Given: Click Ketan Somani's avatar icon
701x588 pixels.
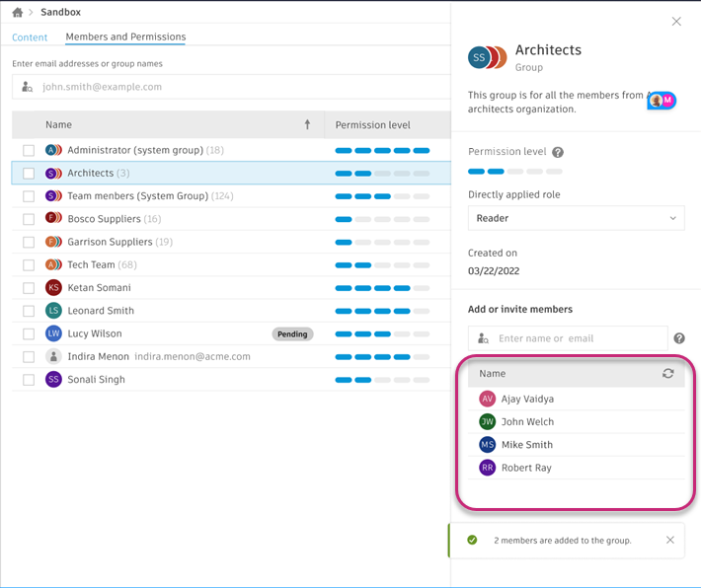Looking at the screenshot, I should [54, 288].
